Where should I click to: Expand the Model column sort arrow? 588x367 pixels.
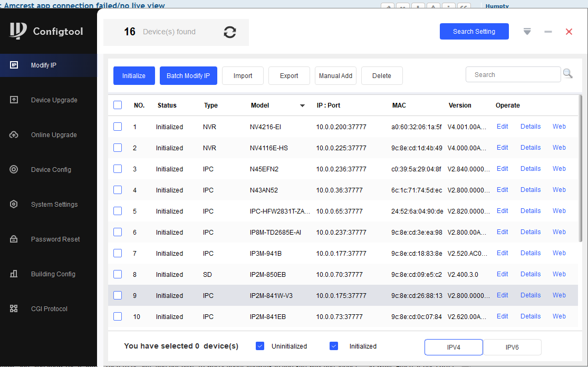pos(302,105)
